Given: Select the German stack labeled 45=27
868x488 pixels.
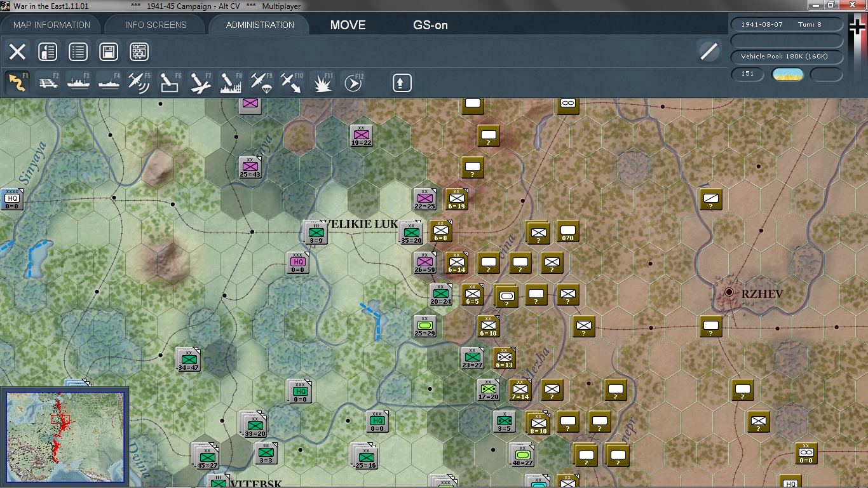Looking at the screenshot, I should pos(206,455).
